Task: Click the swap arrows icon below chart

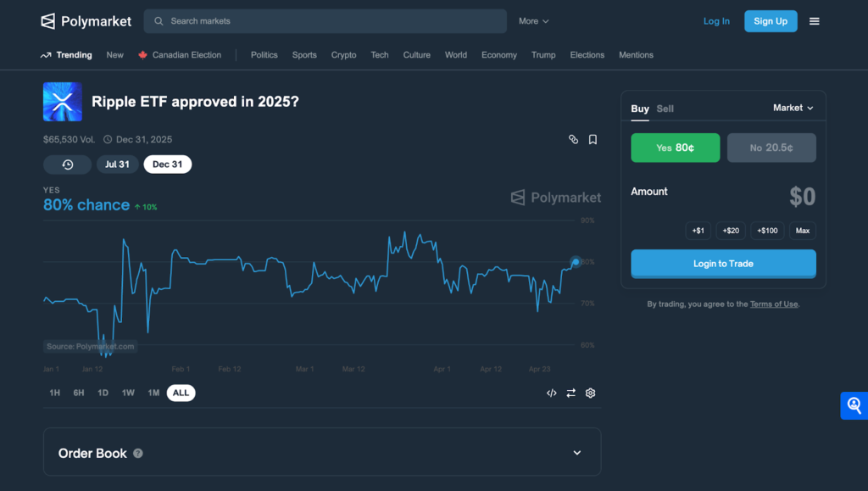Action: click(x=570, y=393)
